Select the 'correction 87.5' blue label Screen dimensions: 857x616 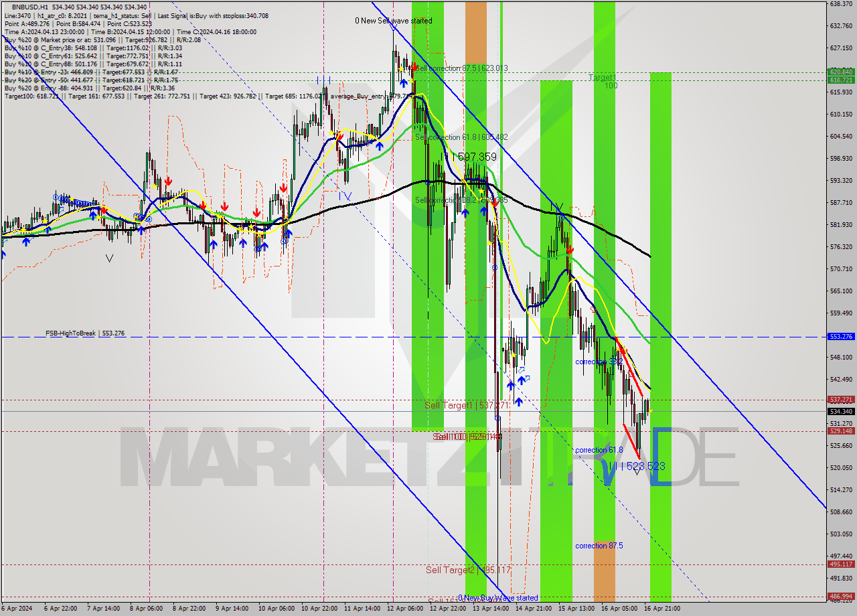click(599, 546)
